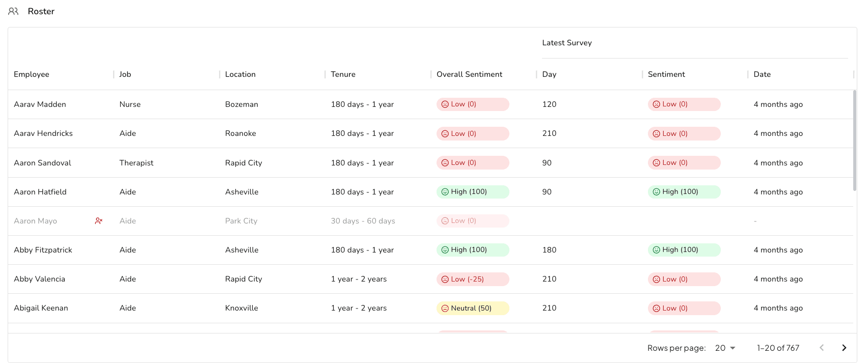868x363 pixels.
Task: Go to the next page arrow
Action: pyautogui.click(x=844, y=348)
